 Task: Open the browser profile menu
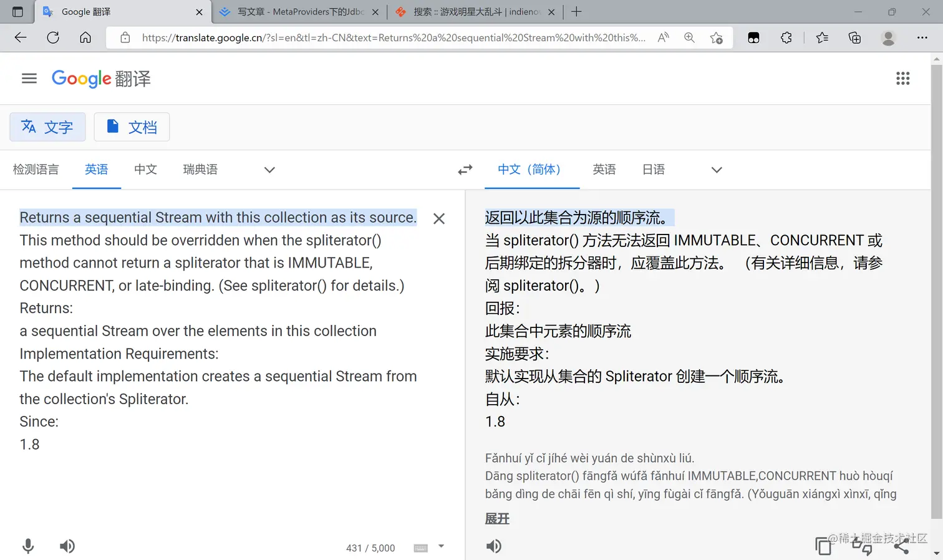pyautogui.click(x=888, y=37)
